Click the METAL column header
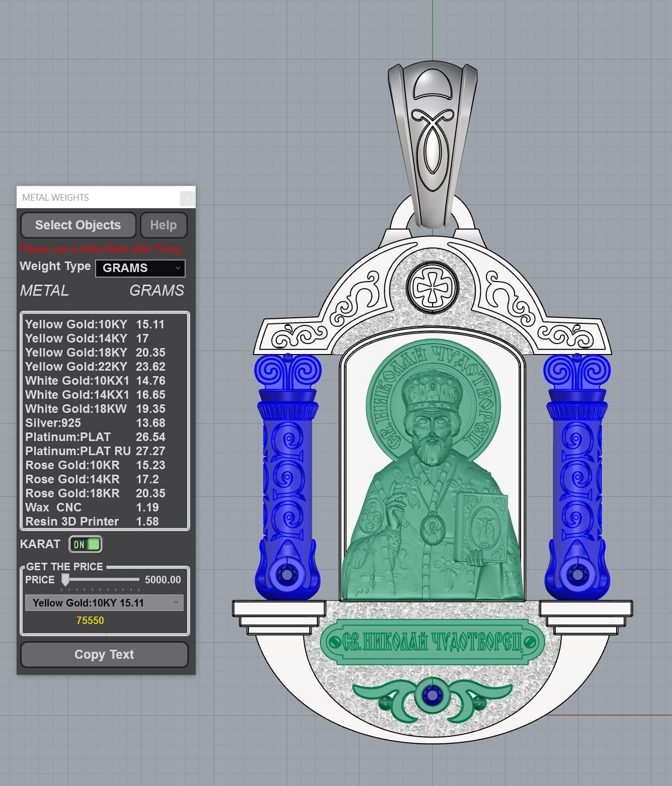Screen dimensions: 672x786 (44, 291)
